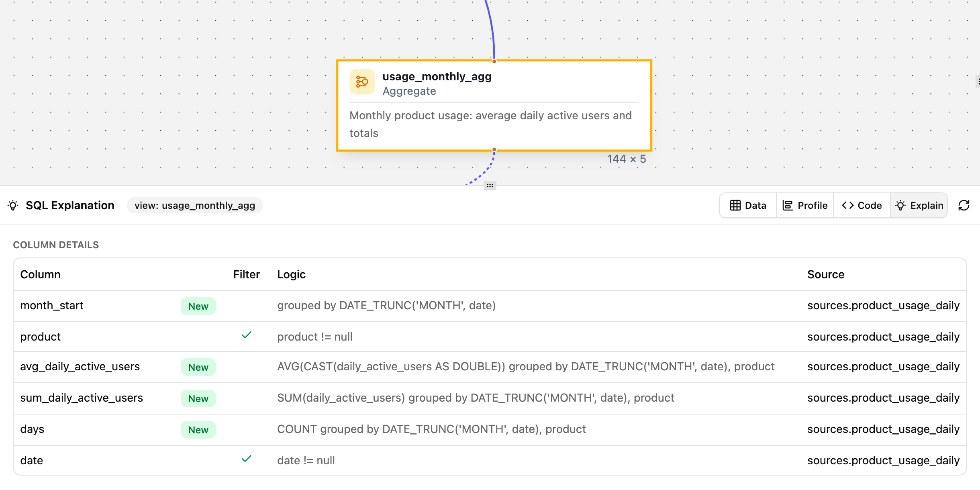The image size is (980, 490).
Task: Toggle the filter checkmark on the product row
Action: pyautogui.click(x=247, y=335)
